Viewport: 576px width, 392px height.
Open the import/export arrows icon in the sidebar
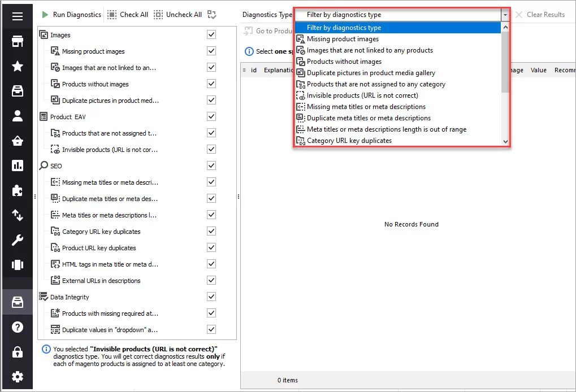[18, 215]
